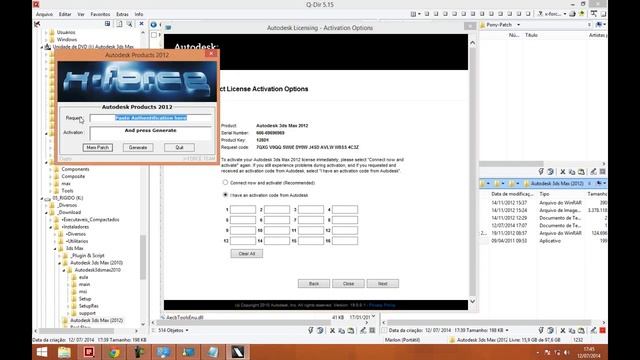The width and height of the screenshot is (640, 360).
Task: Expand the Usuarios folder node
Action: pos(47,32)
